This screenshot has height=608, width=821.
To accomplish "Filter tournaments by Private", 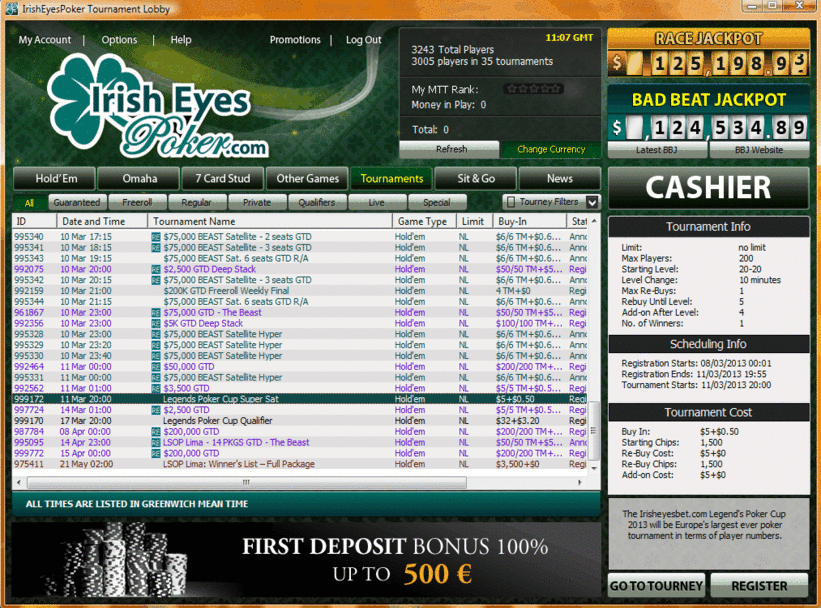I will 257,203.
